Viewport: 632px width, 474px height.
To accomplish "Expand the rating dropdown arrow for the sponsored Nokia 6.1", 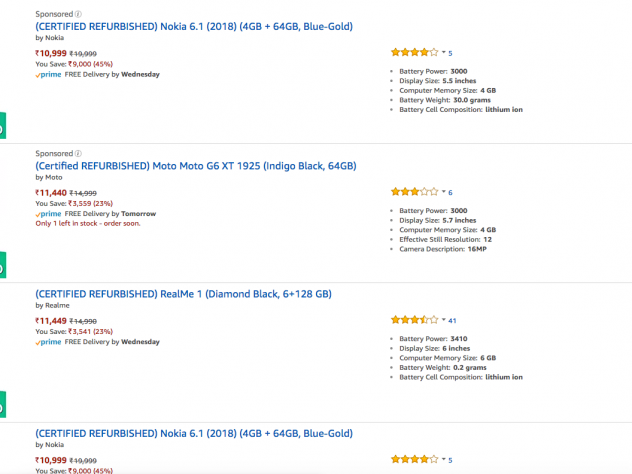I will [443, 53].
